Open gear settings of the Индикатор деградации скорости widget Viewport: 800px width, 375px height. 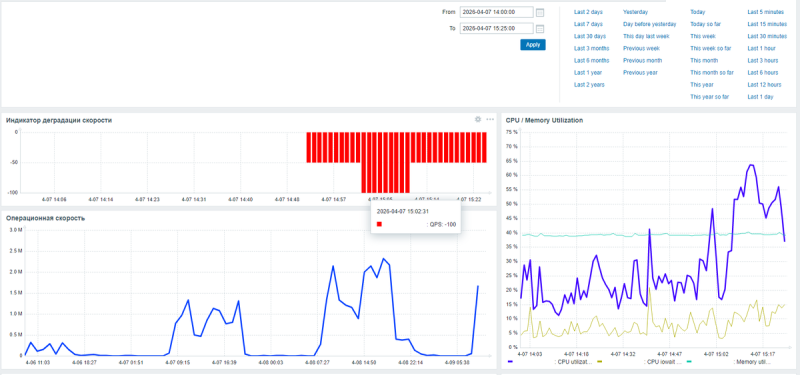(x=478, y=119)
